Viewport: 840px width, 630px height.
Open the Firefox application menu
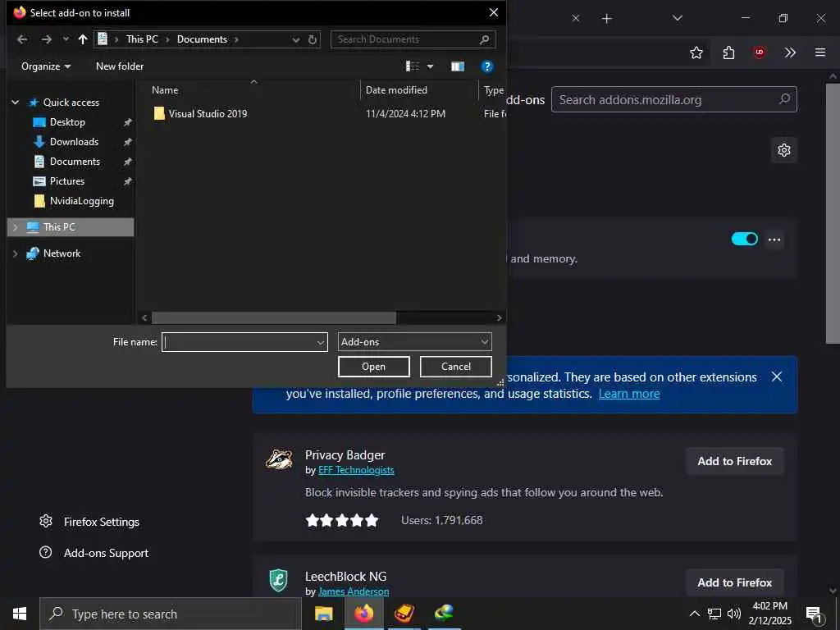[x=820, y=52]
